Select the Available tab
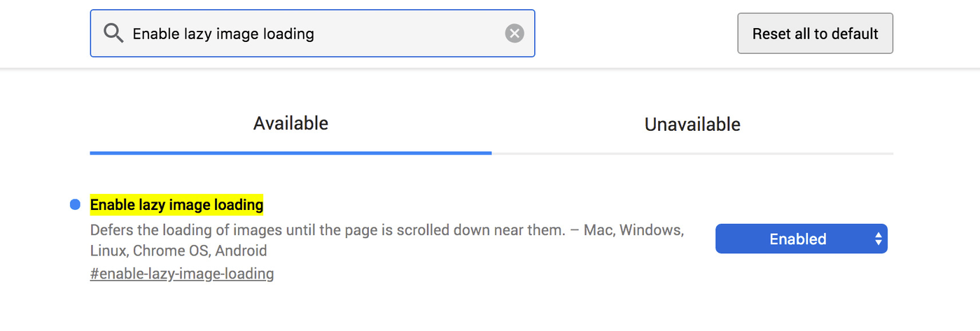 pyautogui.click(x=290, y=124)
